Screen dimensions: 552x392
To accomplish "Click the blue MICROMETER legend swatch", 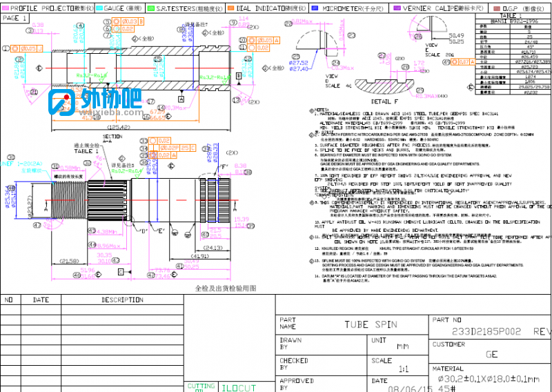I will [x=315, y=8].
